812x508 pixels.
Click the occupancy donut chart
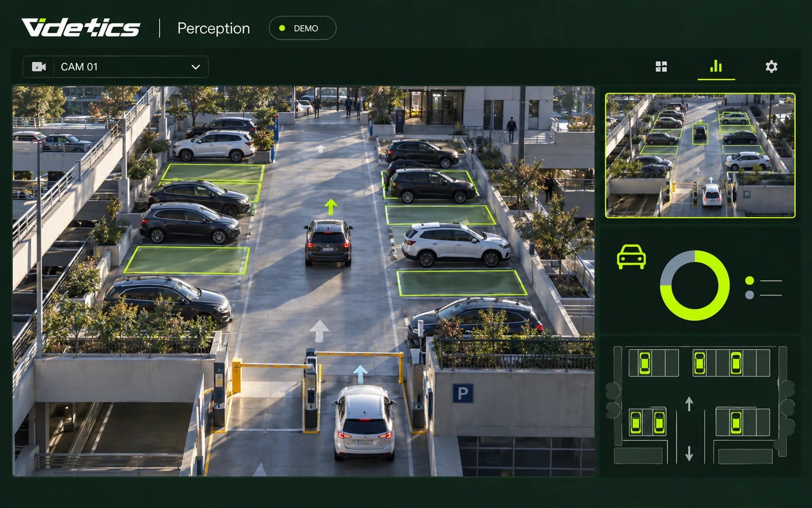pos(695,285)
